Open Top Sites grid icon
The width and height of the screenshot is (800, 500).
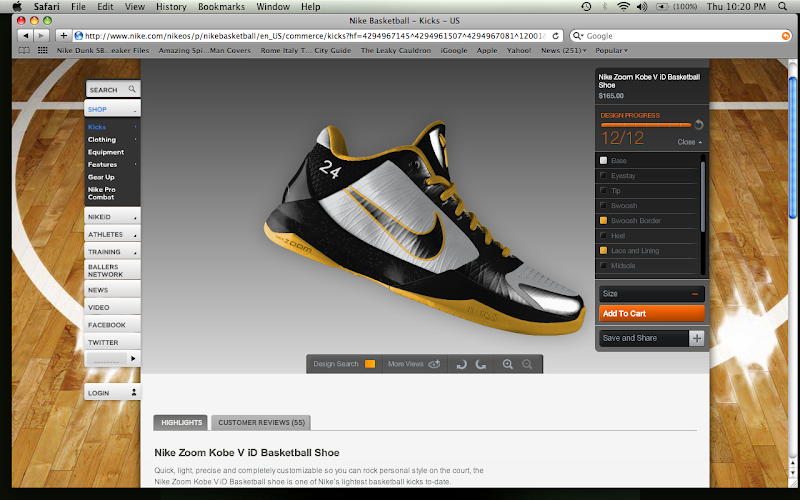tap(43, 51)
